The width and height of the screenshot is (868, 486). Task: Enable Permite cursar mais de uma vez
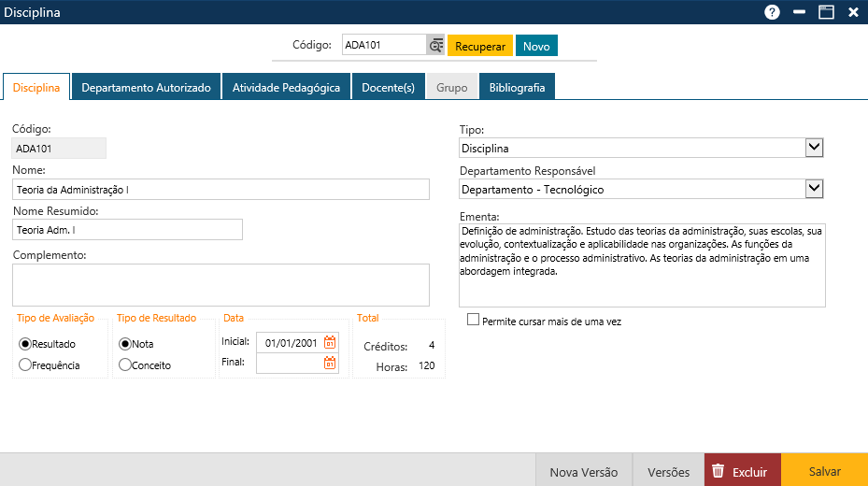[474, 321]
